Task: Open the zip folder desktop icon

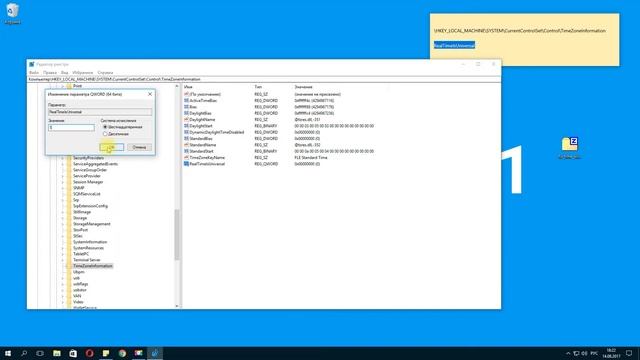Action: click(x=569, y=147)
